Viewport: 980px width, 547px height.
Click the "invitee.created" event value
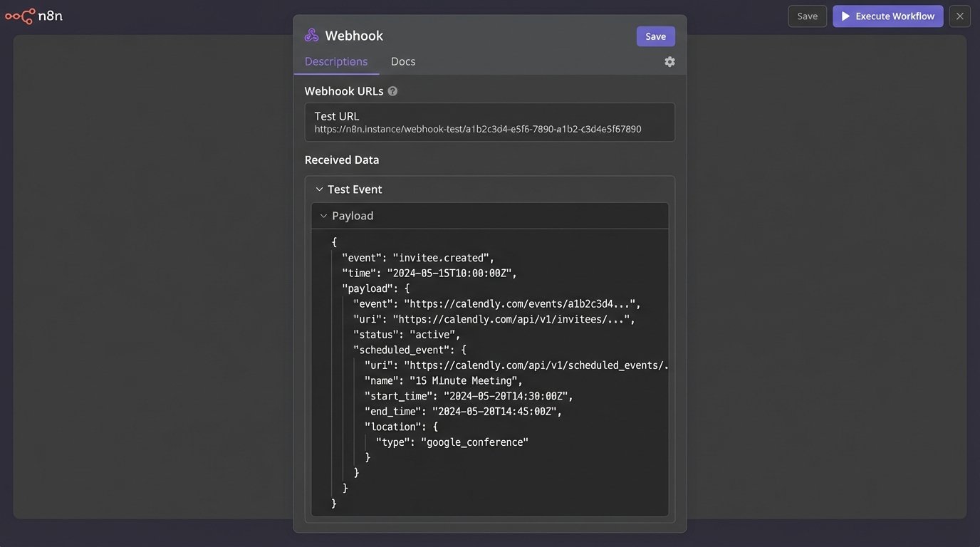pos(442,258)
